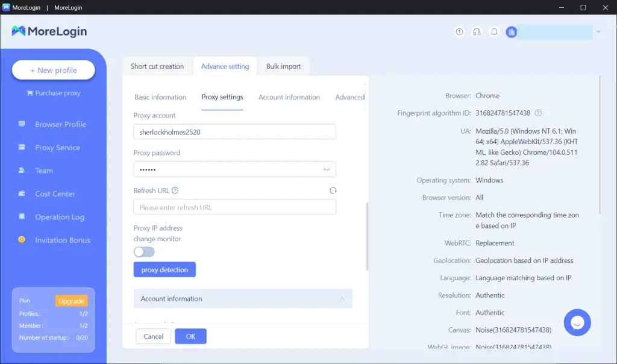The width and height of the screenshot is (617, 364).
Task: Click the Upgrade plan button
Action: (x=71, y=301)
